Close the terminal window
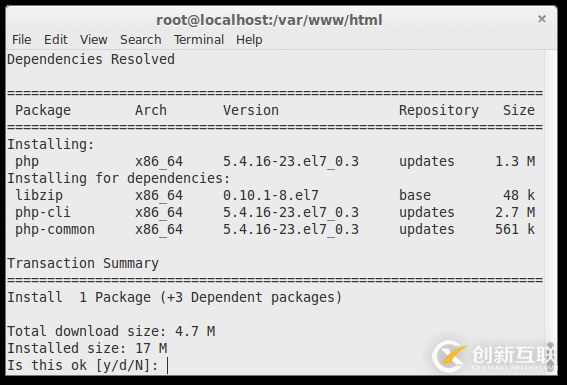The image size is (567, 385). (541, 19)
